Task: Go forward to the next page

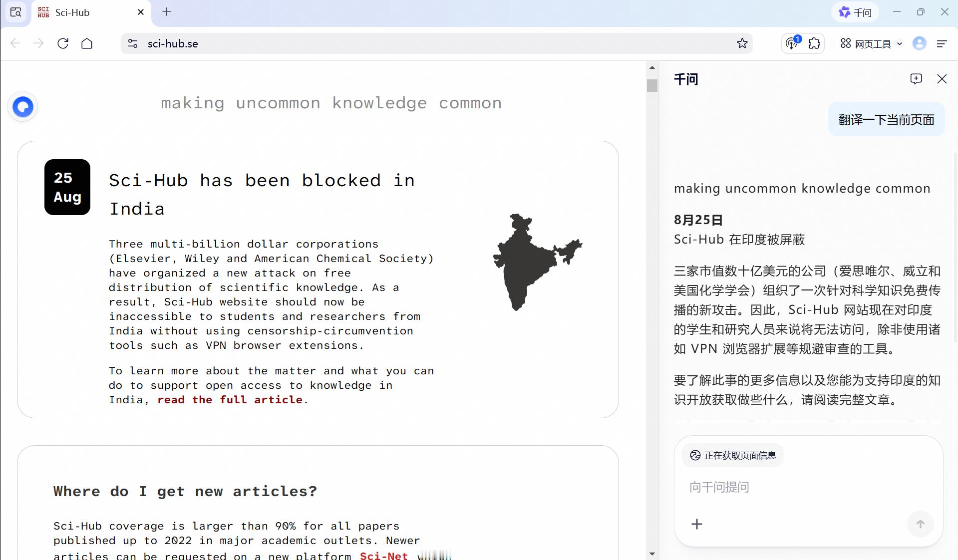Action: 38,43
